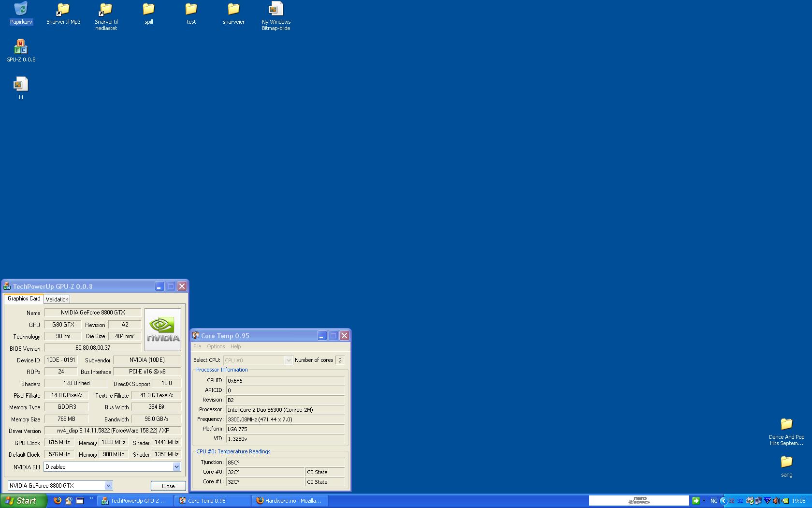
Task: Click the NVIDIA tray icon
Action: [785, 501]
